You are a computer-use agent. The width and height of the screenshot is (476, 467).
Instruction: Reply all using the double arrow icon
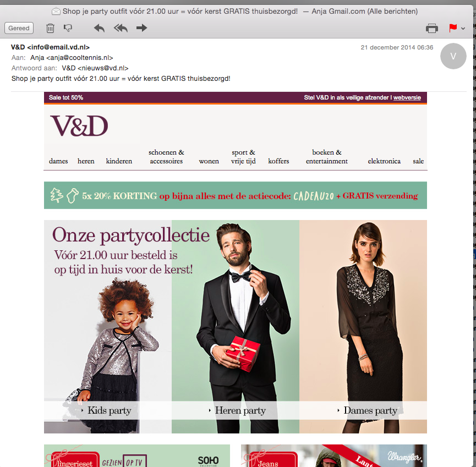pos(121,28)
